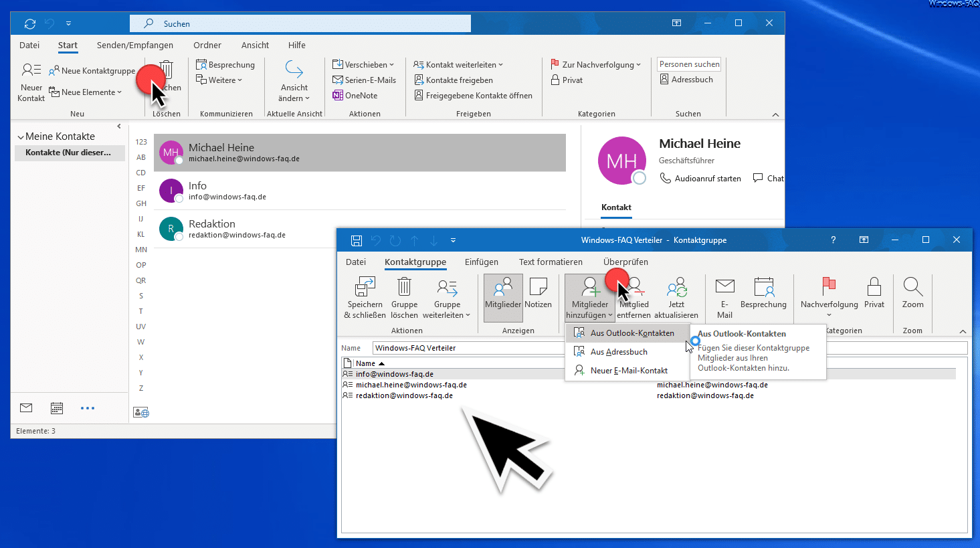980x548 pixels.
Task: Collapse the main Outlook ribbon
Action: [x=776, y=114]
